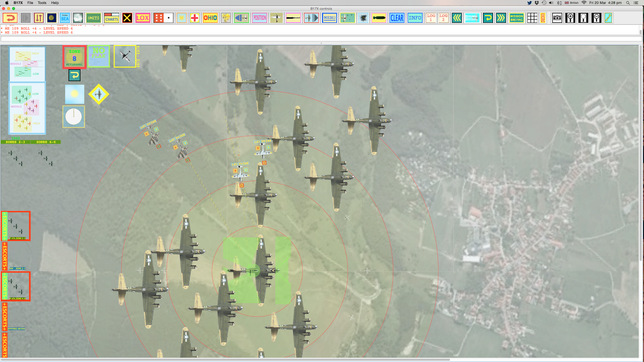Screen dimensions: 644x362
Task: Open the Help menu
Action: 55,3
